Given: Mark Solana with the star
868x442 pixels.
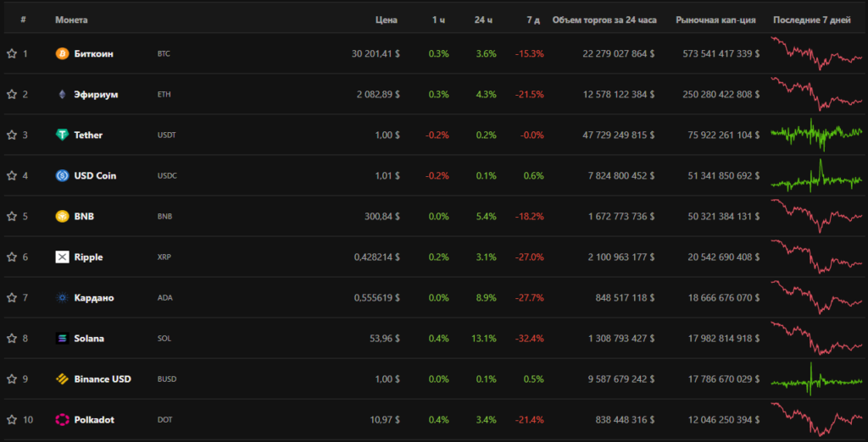Looking at the screenshot, I should point(12,339).
